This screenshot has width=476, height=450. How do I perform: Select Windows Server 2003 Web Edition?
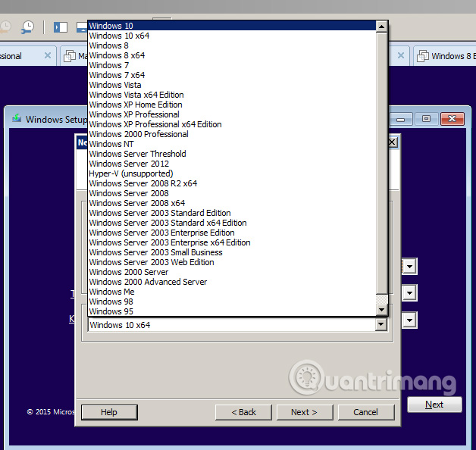(x=232, y=262)
